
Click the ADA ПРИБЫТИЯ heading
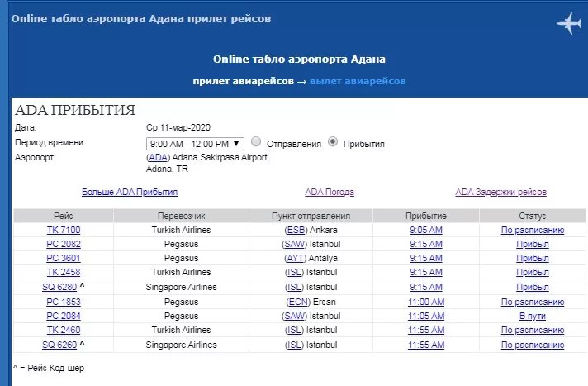click(75, 110)
